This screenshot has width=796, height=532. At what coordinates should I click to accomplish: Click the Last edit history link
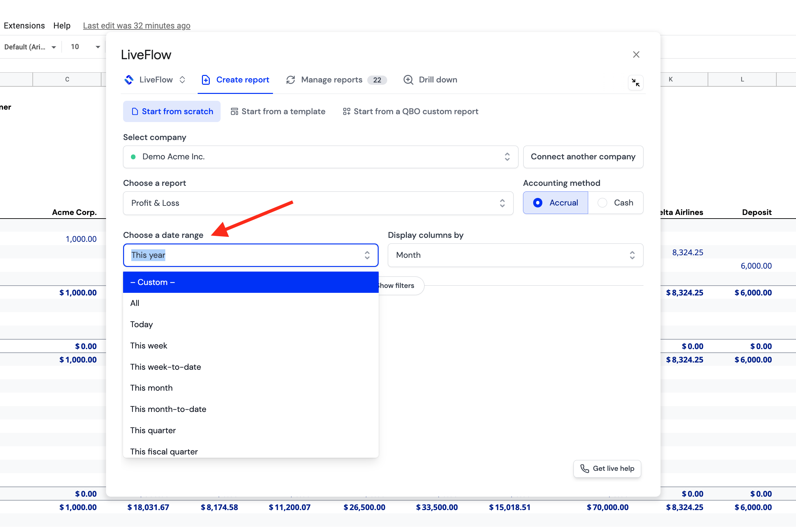point(136,26)
